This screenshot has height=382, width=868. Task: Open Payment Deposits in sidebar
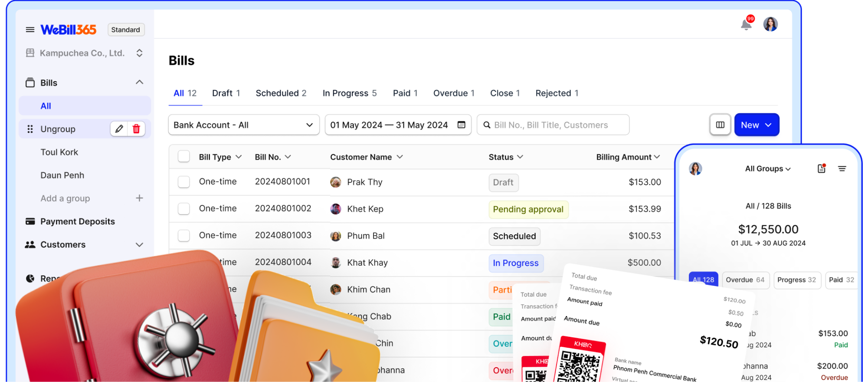click(x=78, y=221)
